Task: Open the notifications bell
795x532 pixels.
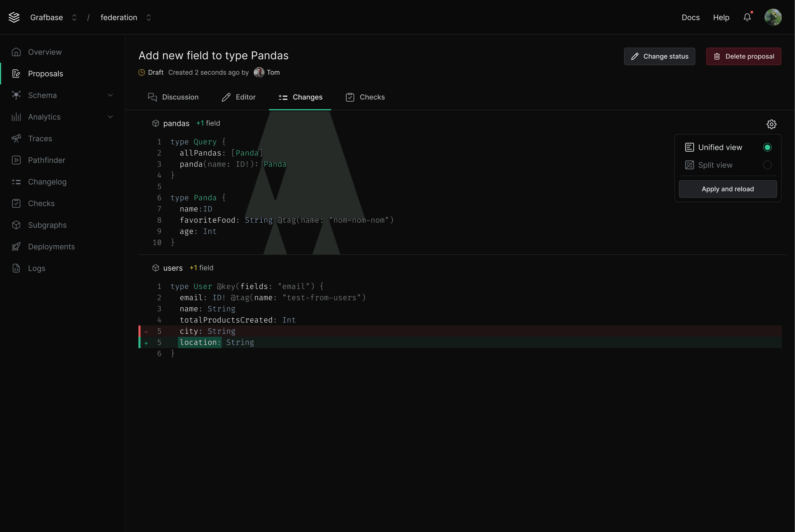Action: 747,17
